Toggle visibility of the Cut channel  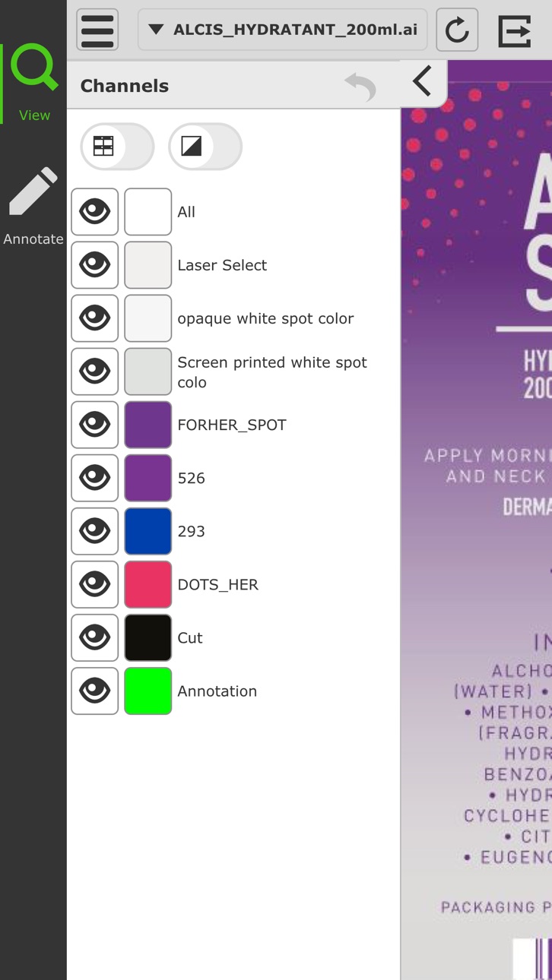point(95,637)
